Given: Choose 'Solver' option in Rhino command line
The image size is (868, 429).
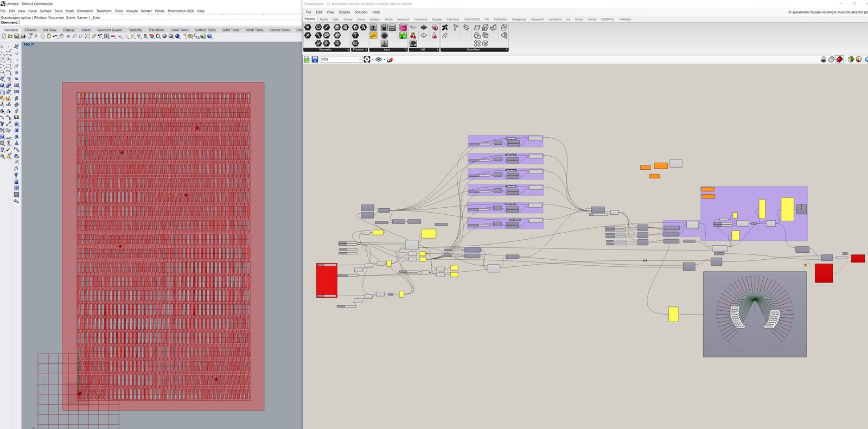Looking at the screenshot, I should coord(71,17).
